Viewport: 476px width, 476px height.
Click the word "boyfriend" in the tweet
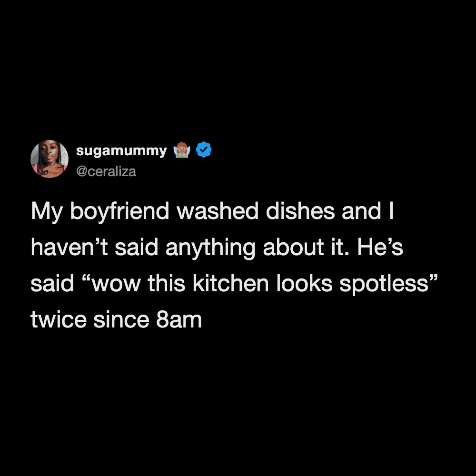(119, 212)
